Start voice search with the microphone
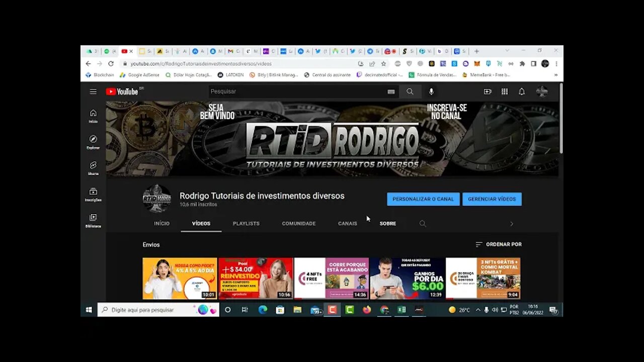Viewport: 644px width, 362px height. click(431, 92)
